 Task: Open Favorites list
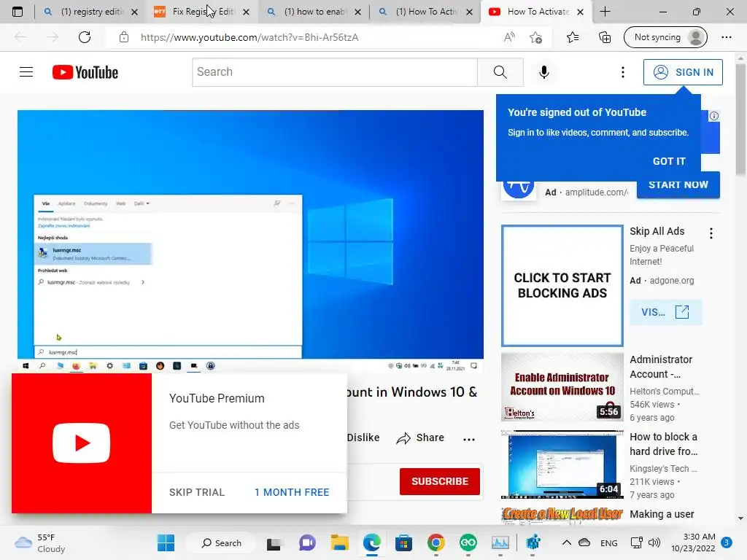(572, 37)
